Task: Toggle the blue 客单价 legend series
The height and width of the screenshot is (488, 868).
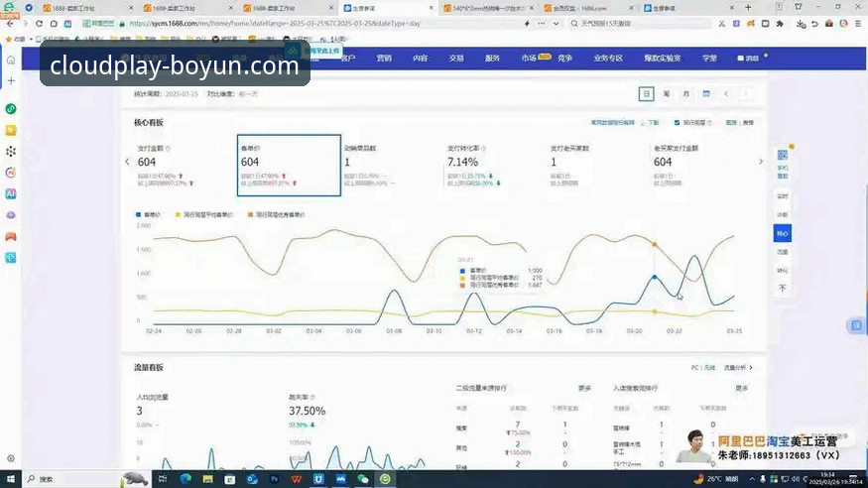Action: [148, 214]
